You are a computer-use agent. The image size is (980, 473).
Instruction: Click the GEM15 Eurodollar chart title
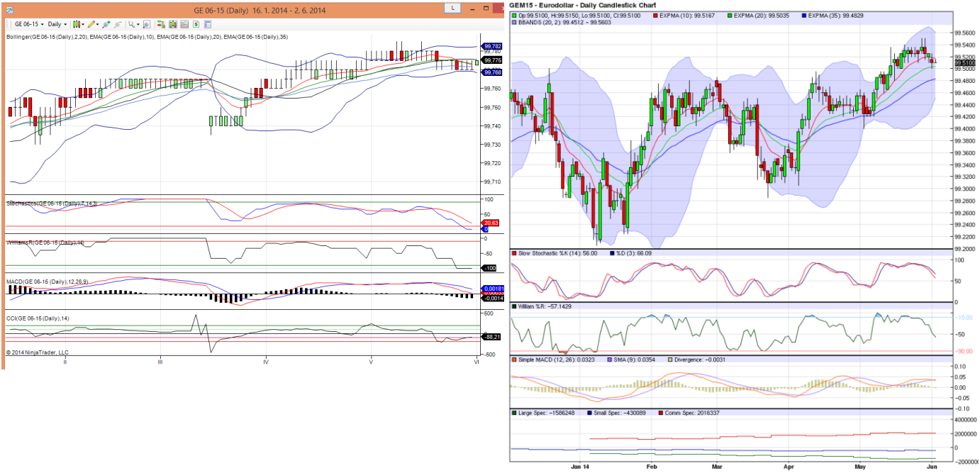tap(583, 4)
